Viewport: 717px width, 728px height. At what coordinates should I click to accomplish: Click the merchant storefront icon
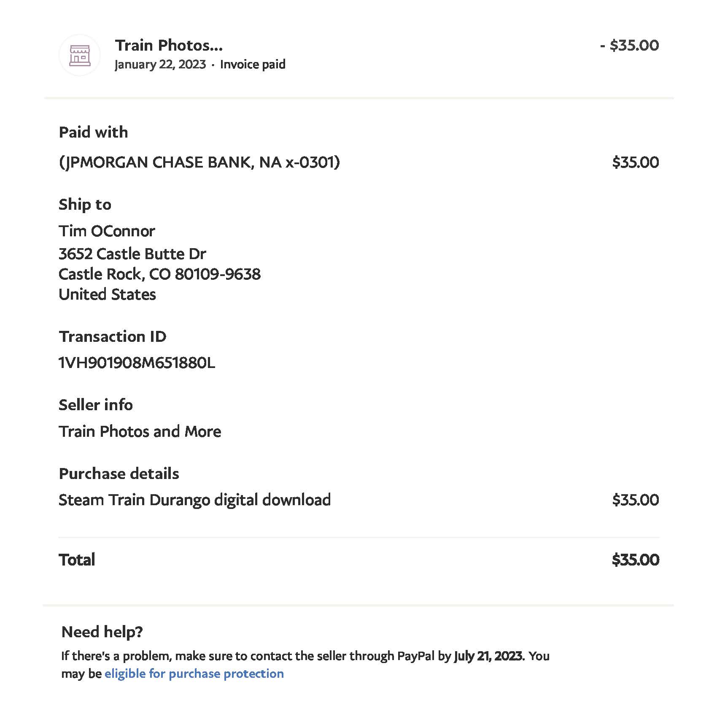pos(80,55)
